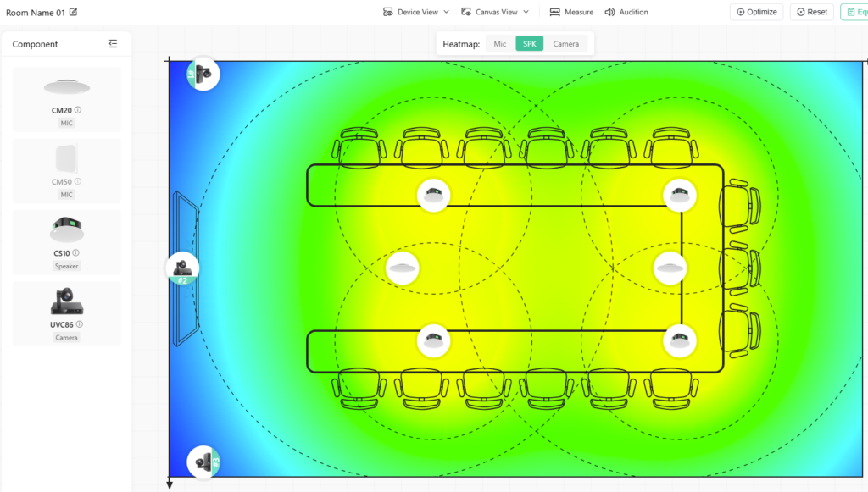Activate the Measure tool
Viewport: 868px width, 492px height.
pos(571,12)
